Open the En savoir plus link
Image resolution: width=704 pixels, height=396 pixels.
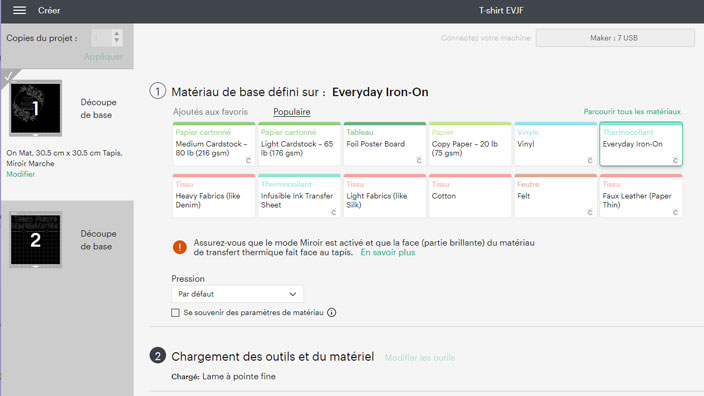388,252
